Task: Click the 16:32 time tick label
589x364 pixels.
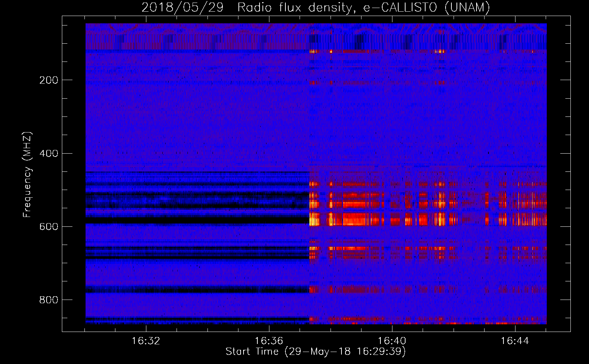Action: 146,341
